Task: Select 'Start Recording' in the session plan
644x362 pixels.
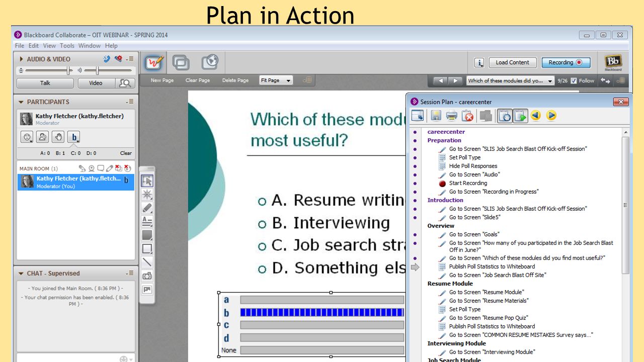Action: pyautogui.click(x=468, y=183)
